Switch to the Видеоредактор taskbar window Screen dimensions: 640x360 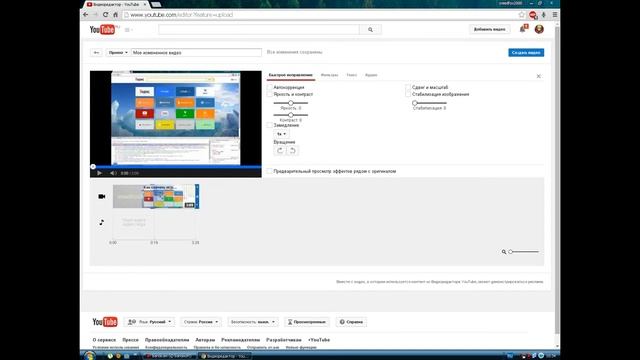click(224, 356)
